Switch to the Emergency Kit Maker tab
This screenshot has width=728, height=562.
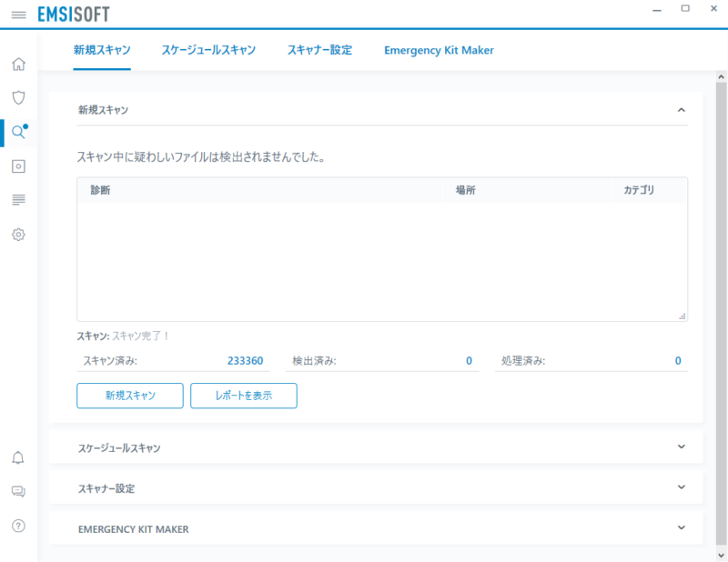coord(439,50)
